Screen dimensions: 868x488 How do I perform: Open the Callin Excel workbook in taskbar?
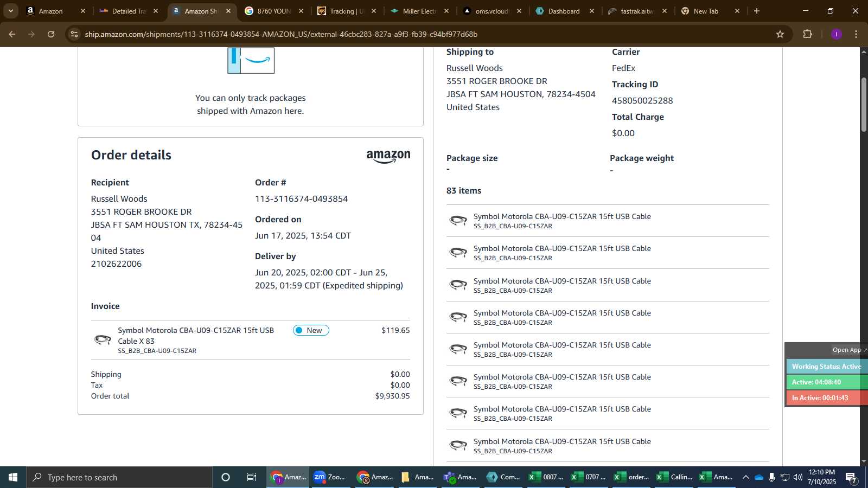pos(674,477)
